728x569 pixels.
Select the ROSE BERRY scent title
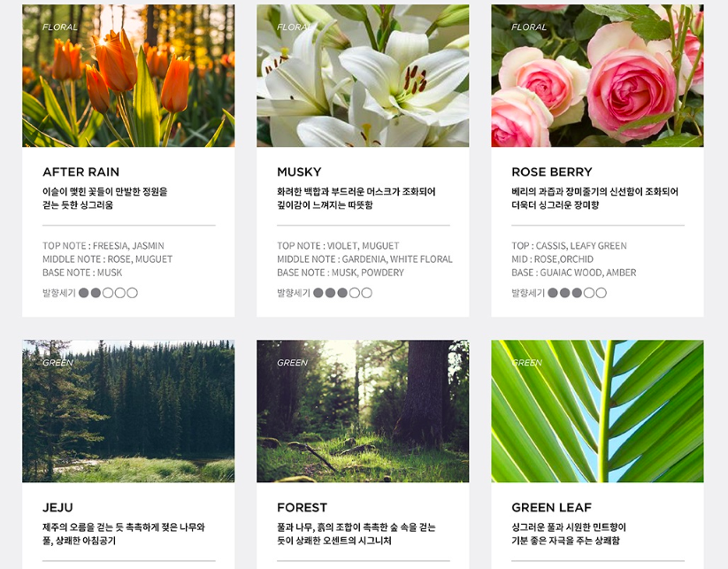552,172
